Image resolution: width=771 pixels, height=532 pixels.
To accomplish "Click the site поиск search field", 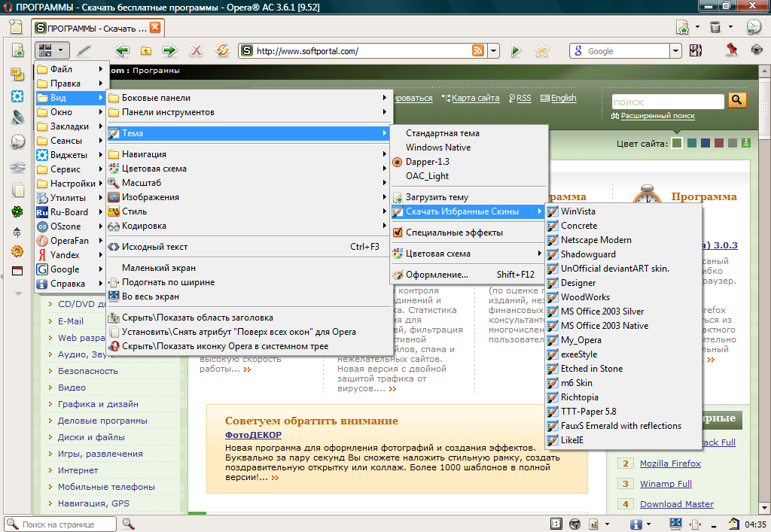I will point(668,102).
